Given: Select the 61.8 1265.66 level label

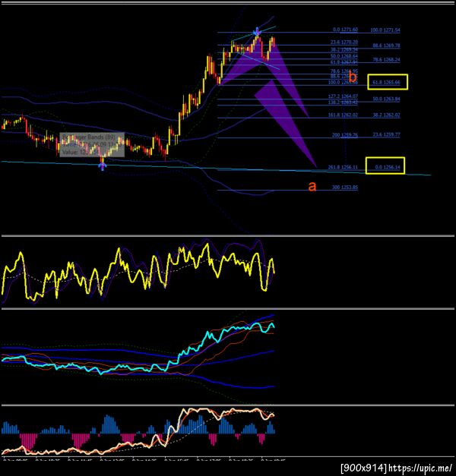Looking at the screenshot, I should (386, 82).
